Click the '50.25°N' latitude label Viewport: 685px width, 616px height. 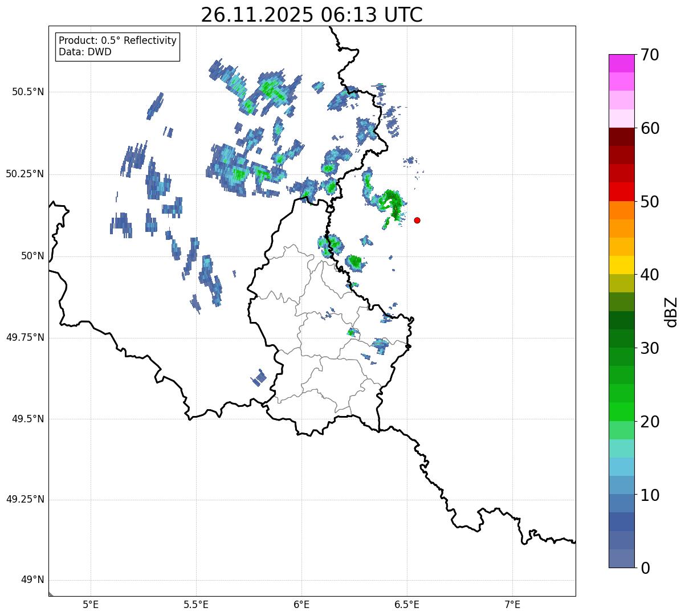pyautogui.click(x=25, y=174)
